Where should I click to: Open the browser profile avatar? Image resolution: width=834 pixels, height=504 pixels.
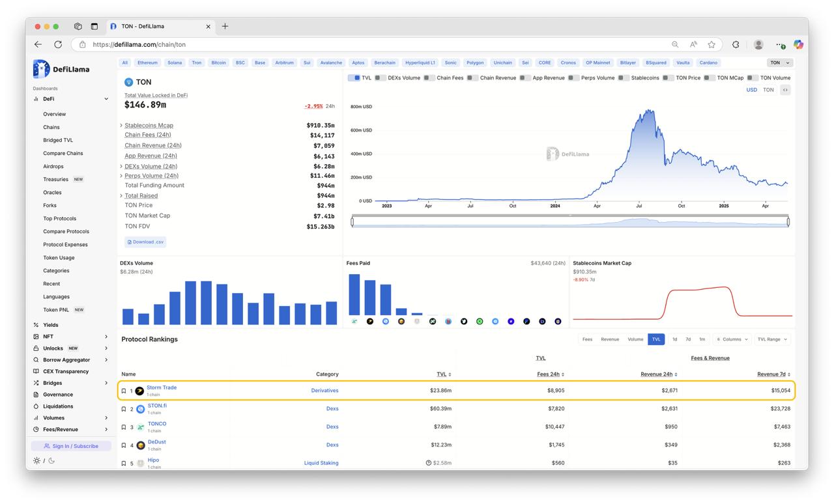point(758,44)
